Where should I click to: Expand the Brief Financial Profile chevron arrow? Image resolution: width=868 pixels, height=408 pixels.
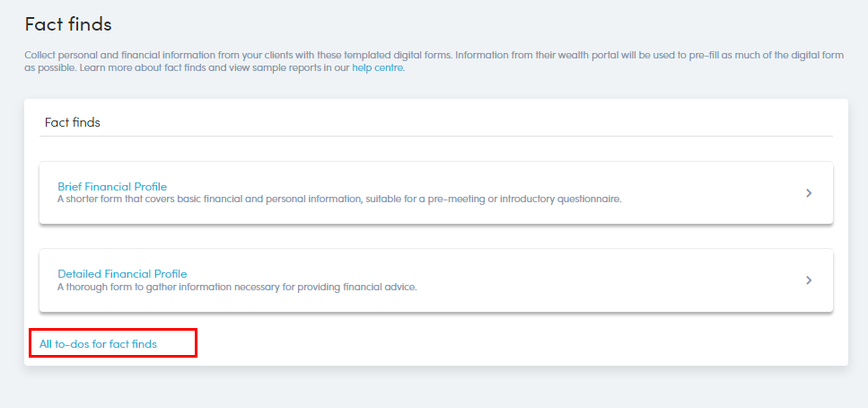(x=809, y=193)
